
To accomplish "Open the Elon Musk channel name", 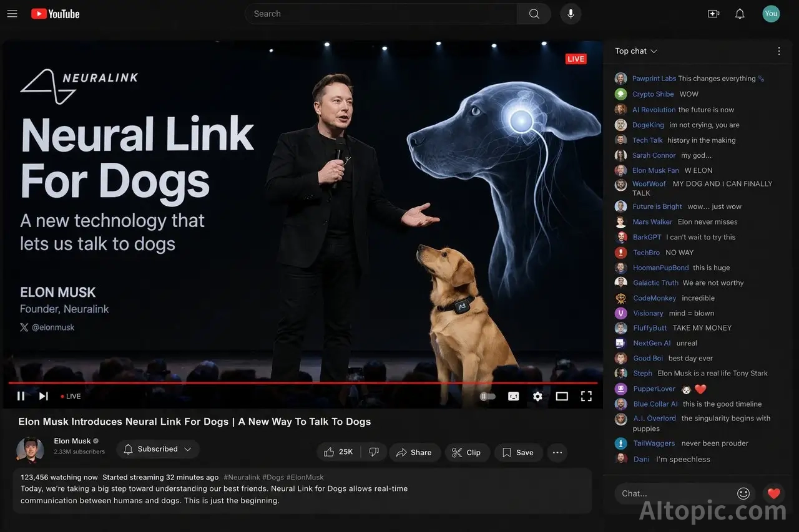I will (x=72, y=441).
